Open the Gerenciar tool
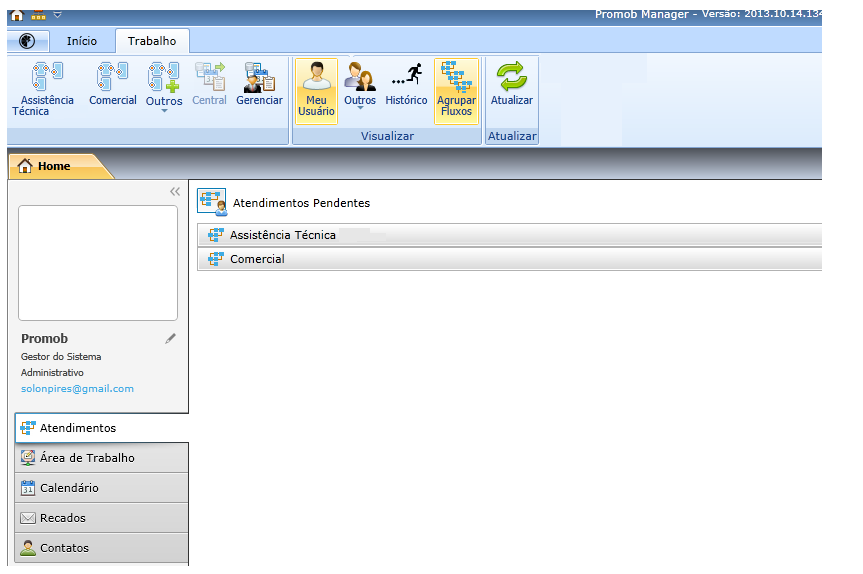Screen dimensions: 863x574 259,84
